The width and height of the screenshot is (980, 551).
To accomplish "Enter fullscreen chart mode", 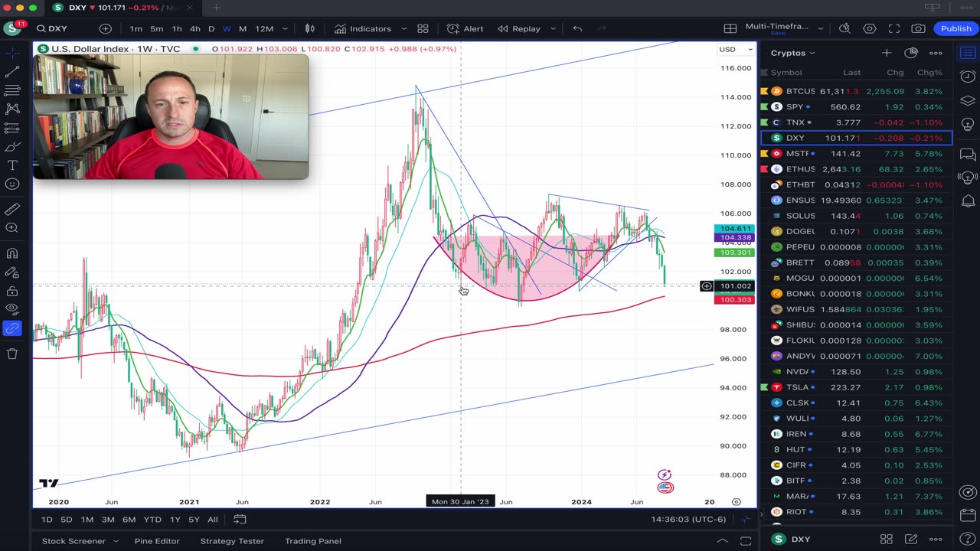I will pyautogui.click(x=894, y=28).
